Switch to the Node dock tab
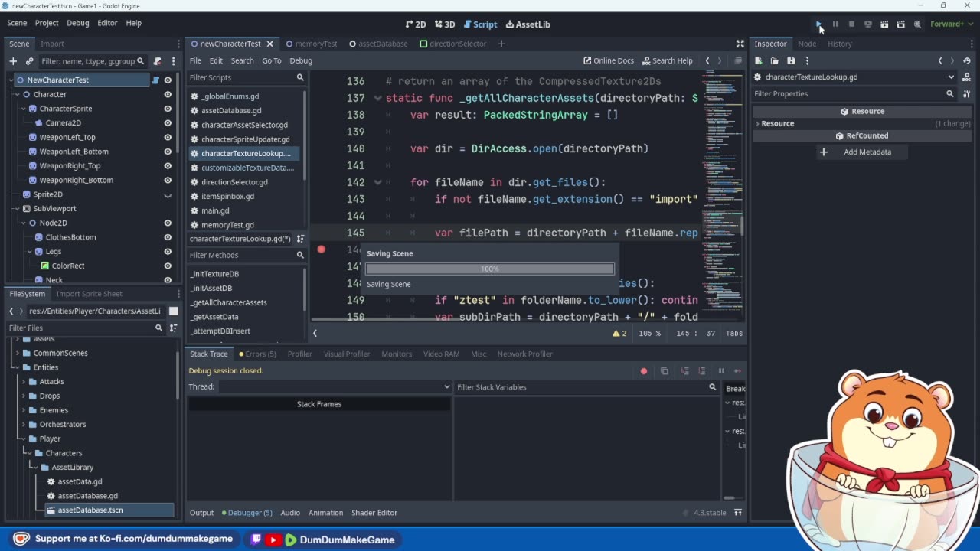The height and width of the screenshot is (551, 980). pos(807,44)
